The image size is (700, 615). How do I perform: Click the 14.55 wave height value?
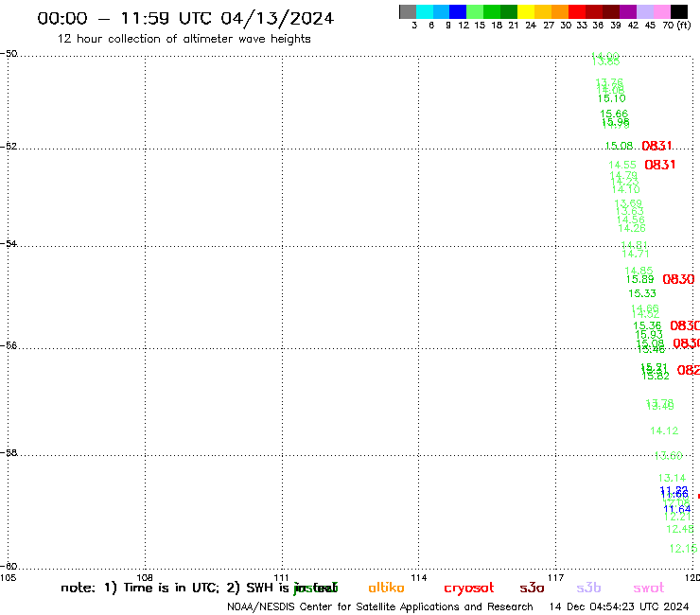point(622,165)
